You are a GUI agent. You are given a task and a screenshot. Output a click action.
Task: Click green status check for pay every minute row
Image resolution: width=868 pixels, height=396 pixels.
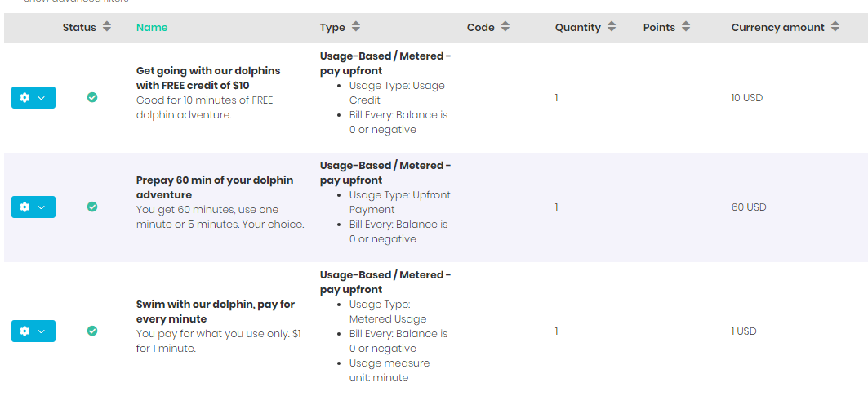[x=92, y=331]
